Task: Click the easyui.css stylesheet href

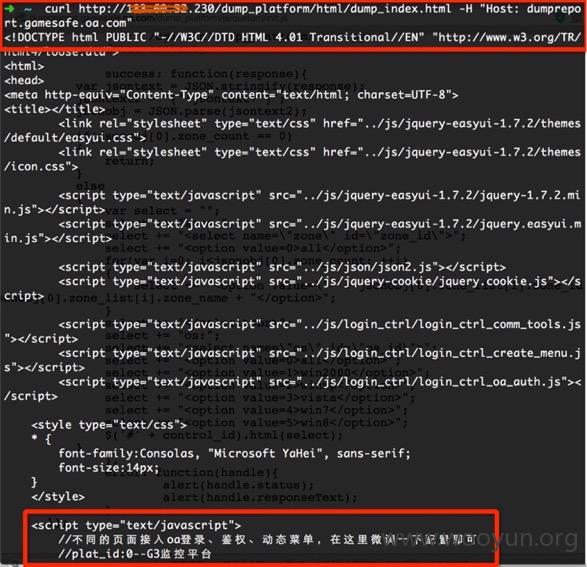Action: coord(292,131)
